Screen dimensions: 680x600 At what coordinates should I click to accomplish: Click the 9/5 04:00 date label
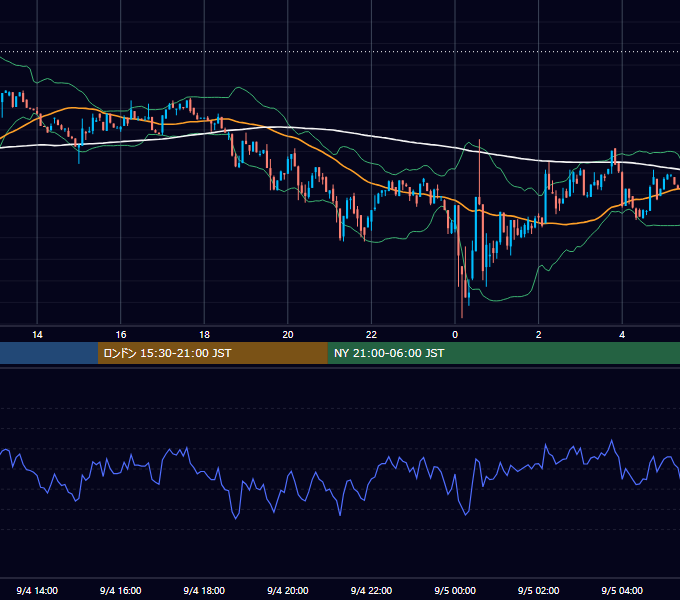pos(622,590)
